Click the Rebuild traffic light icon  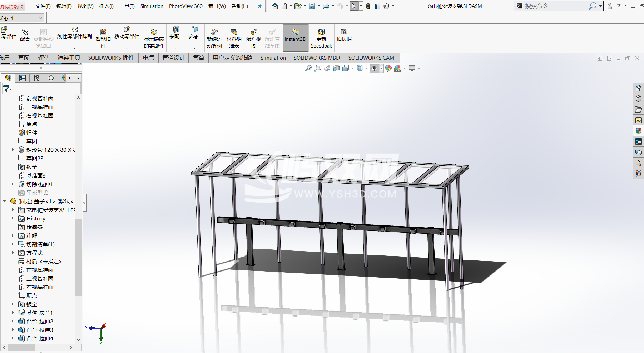368,6
